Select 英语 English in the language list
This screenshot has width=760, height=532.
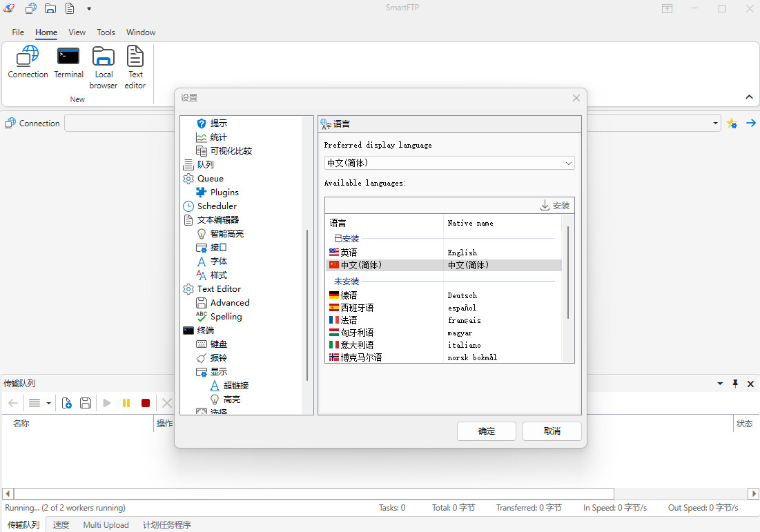443,253
